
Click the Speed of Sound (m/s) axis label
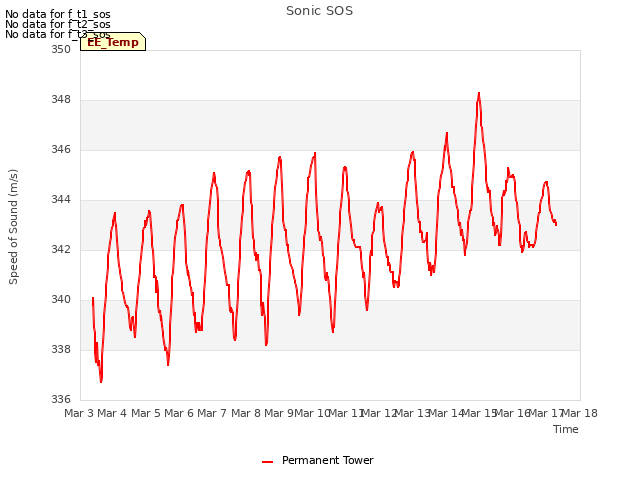(13, 227)
